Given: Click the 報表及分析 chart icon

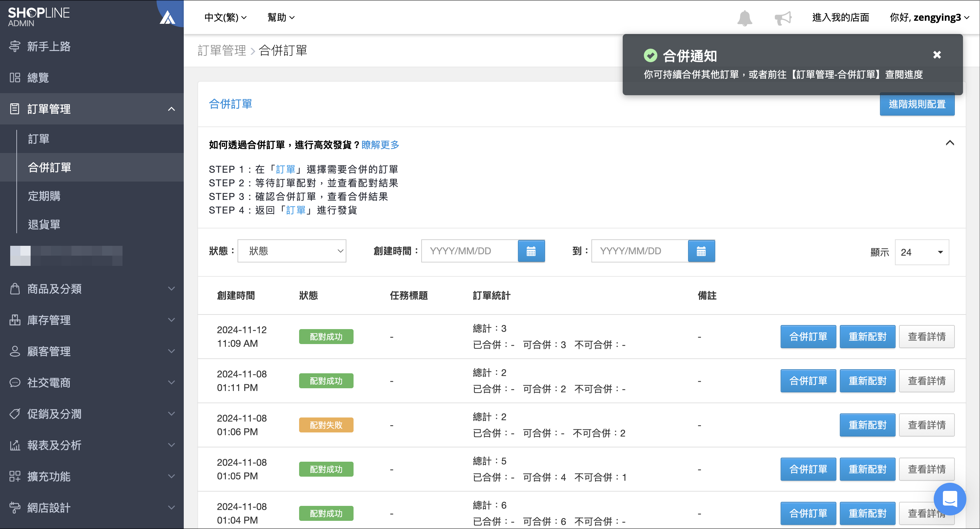Looking at the screenshot, I should 15,445.
